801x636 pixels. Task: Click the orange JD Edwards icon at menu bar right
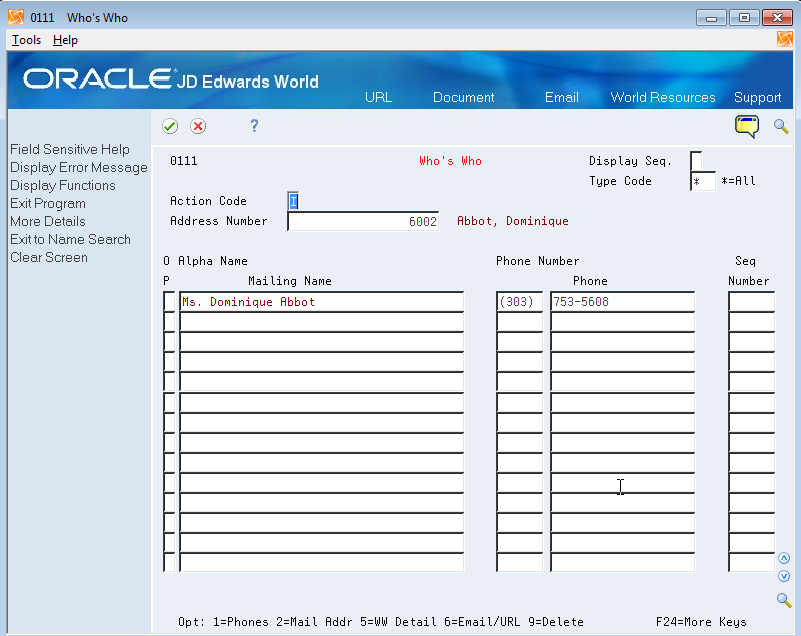point(784,39)
